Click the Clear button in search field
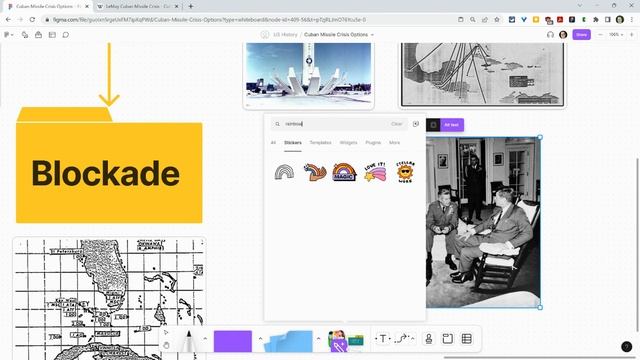The width and height of the screenshot is (640, 360). tap(396, 124)
